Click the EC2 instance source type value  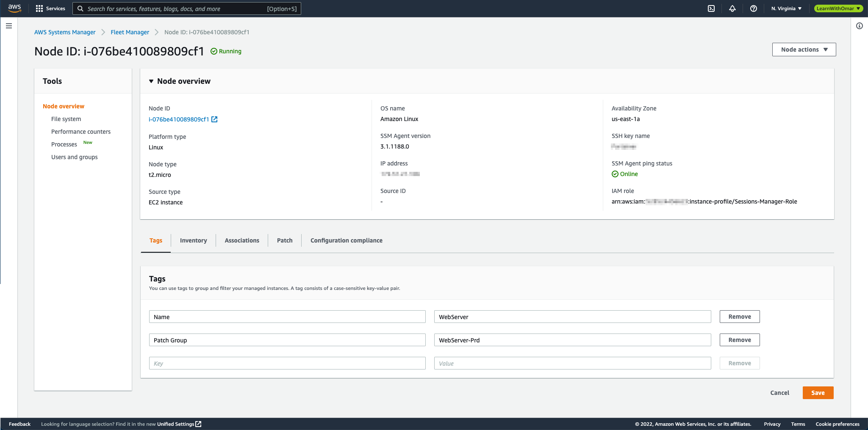[x=166, y=202]
